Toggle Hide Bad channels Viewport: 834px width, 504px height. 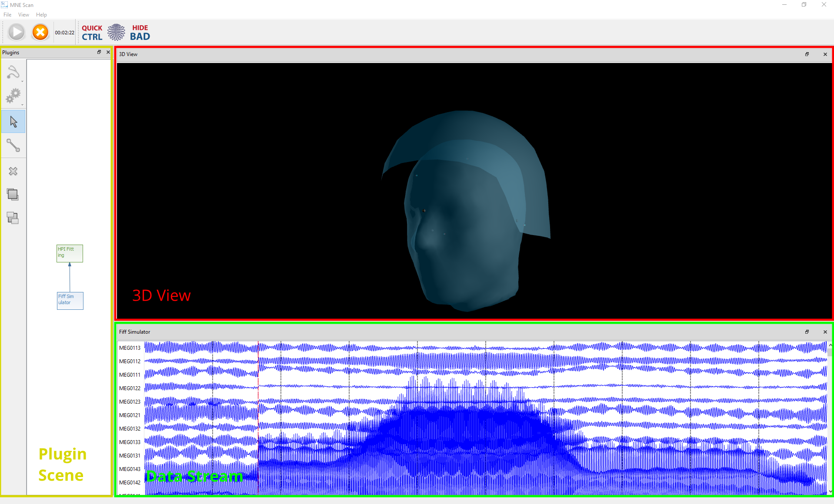point(140,33)
